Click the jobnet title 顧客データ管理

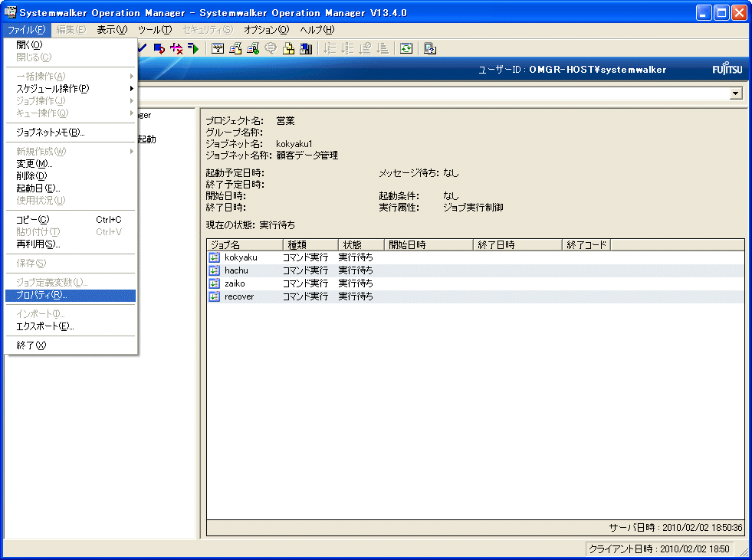coord(307,156)
